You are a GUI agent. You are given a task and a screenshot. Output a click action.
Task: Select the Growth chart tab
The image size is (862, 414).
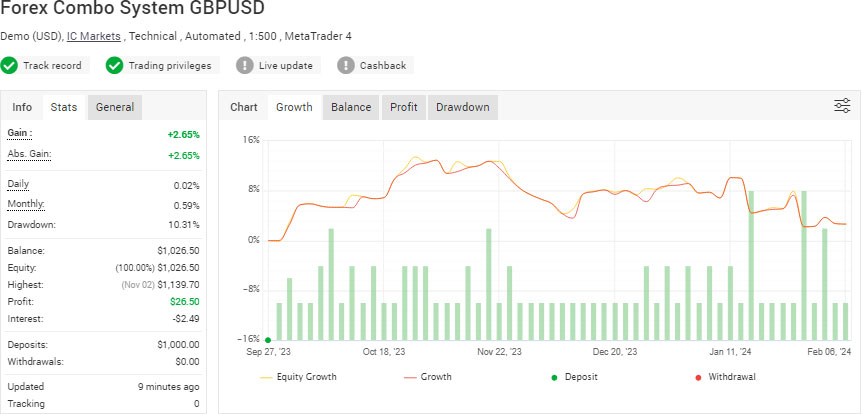(294, 107)
